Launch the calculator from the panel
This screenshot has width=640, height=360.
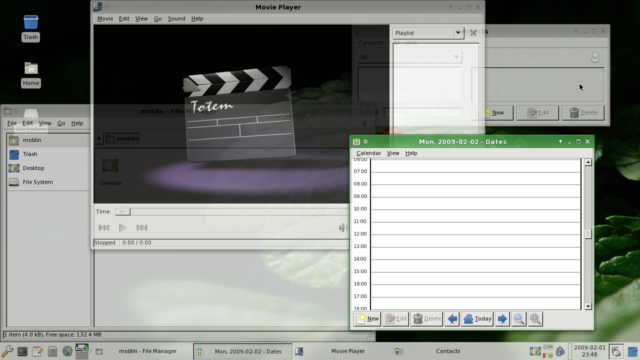52,351
